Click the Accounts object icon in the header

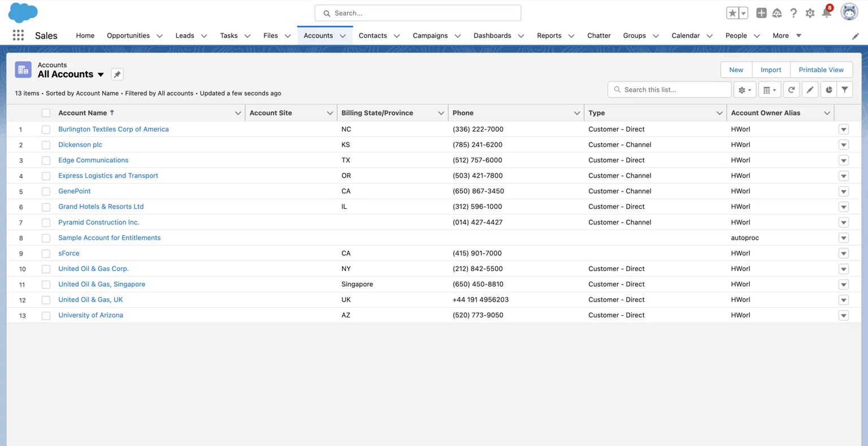[23, 69]
